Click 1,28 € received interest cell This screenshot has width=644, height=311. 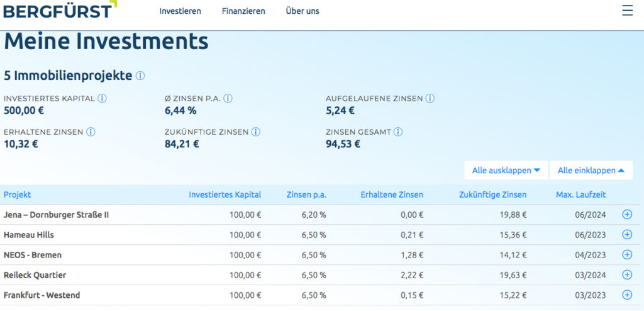412,255
